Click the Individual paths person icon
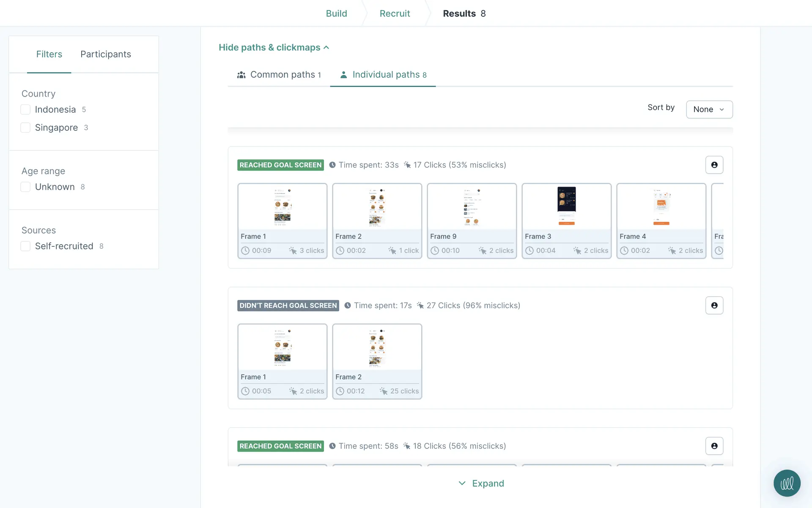Screen dimensions: 812x508 point(343,75)
